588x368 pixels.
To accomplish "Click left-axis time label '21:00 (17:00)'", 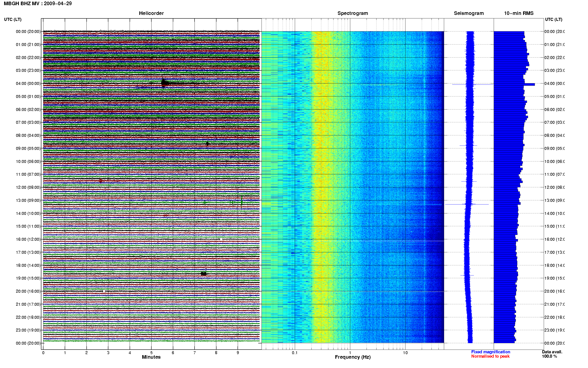I will click(28, 304).
